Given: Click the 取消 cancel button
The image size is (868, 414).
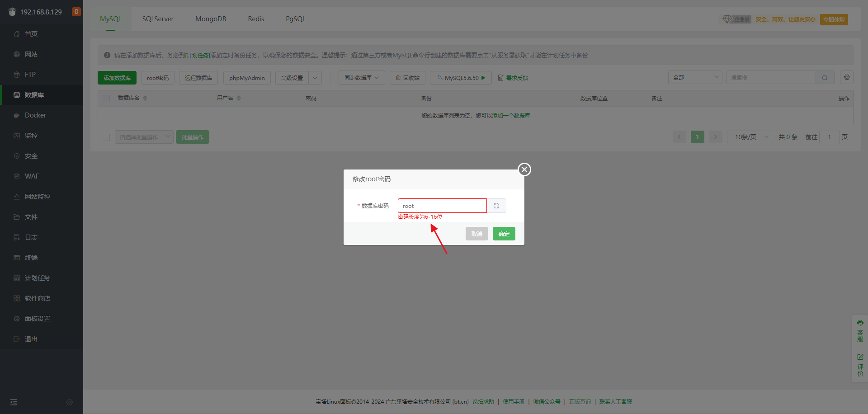Looking at the screenshot, I should 476,234.
